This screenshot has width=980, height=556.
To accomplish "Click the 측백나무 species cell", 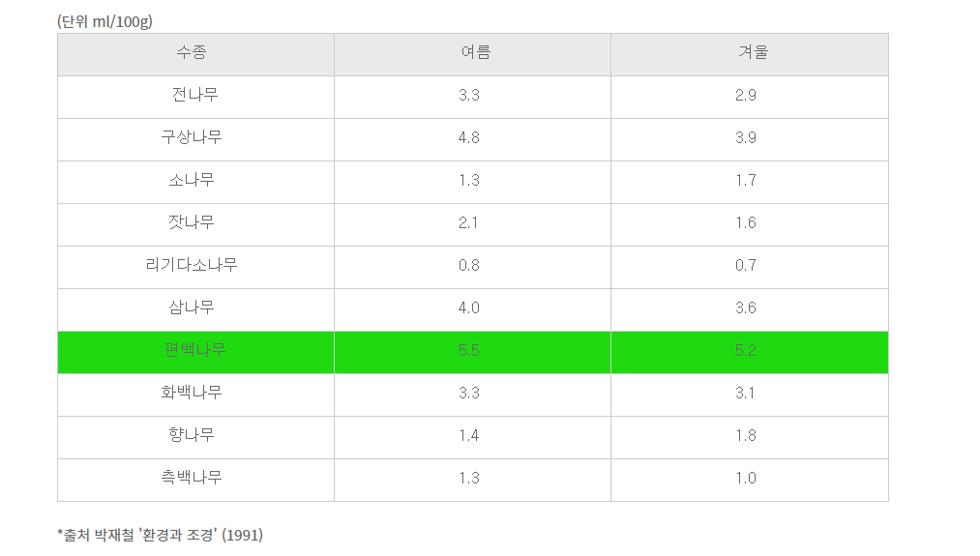I will [x=195, y=480].
